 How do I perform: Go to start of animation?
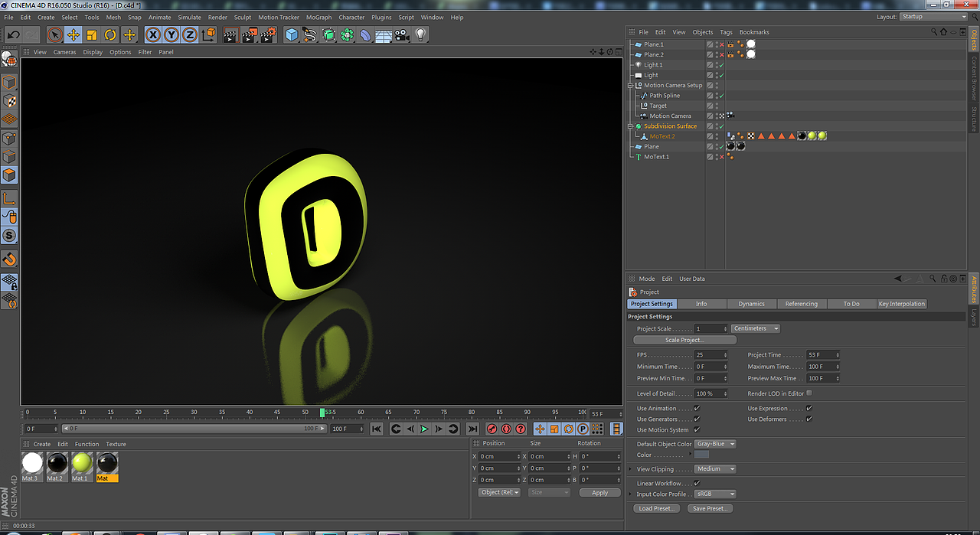coord(377,429)
